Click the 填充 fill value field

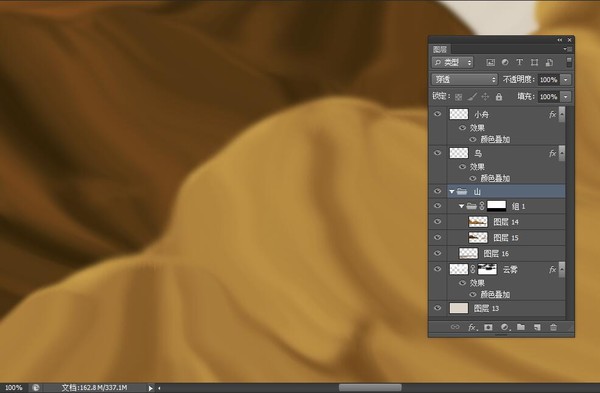pos(549,97)
